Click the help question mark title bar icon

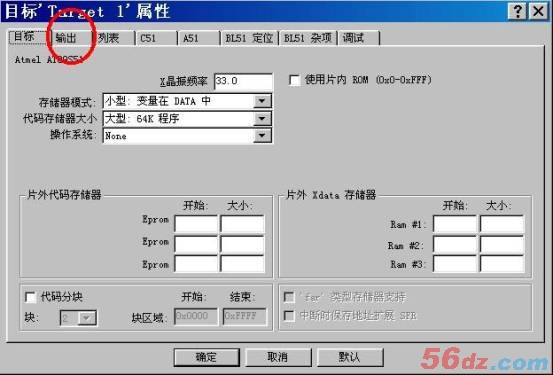pyautogui.click(x=517, y=11)
